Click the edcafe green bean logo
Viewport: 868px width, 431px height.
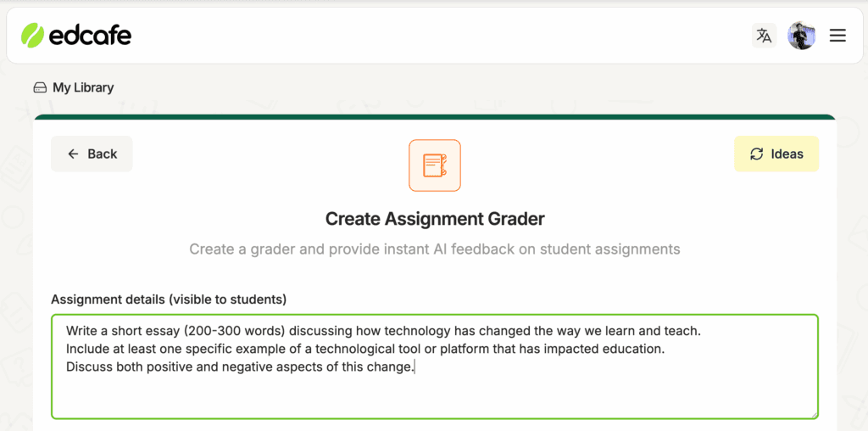click(32, 36)
